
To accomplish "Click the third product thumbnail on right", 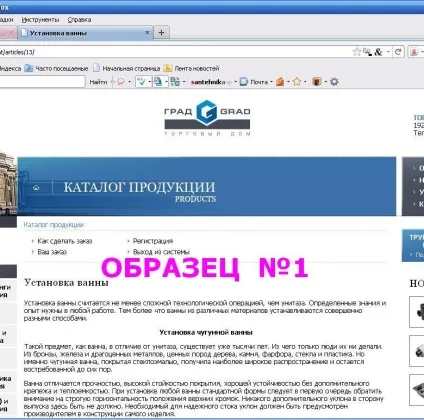I will pos(417,390).
